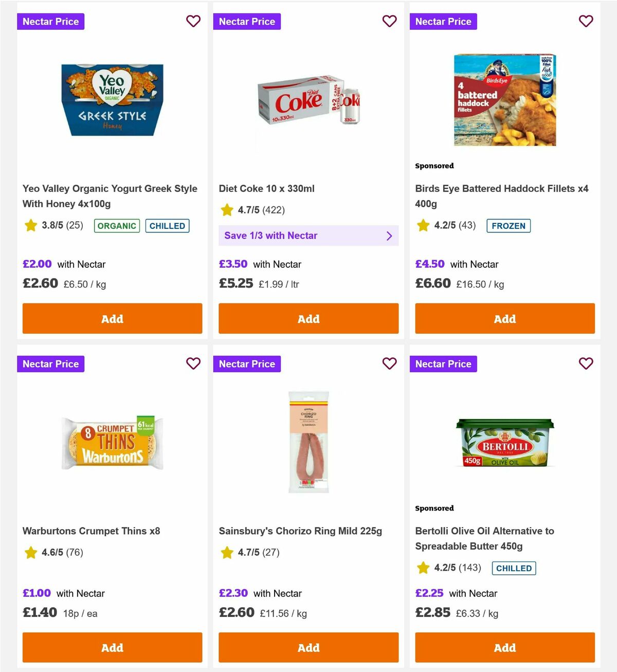Click the heart icon on Bertolli spread

tap(586, 364)
